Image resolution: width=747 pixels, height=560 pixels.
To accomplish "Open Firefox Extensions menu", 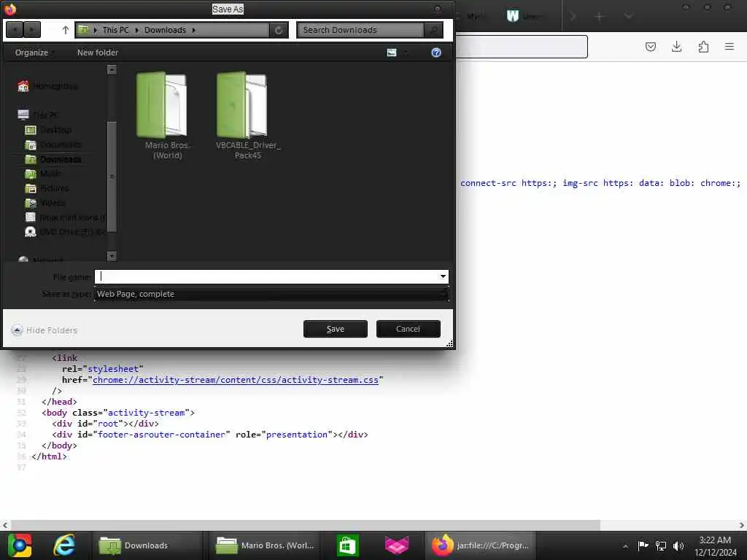I will pos(703,47).
